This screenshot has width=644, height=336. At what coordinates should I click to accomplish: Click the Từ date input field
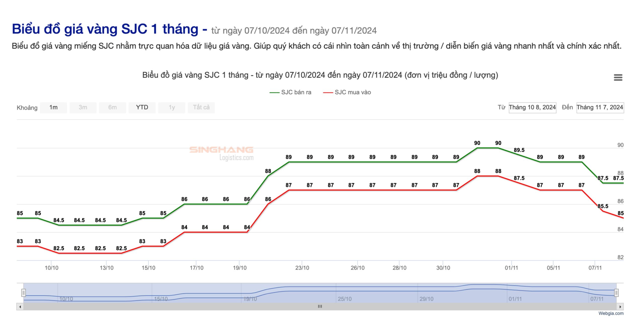(x=532, y=108)
